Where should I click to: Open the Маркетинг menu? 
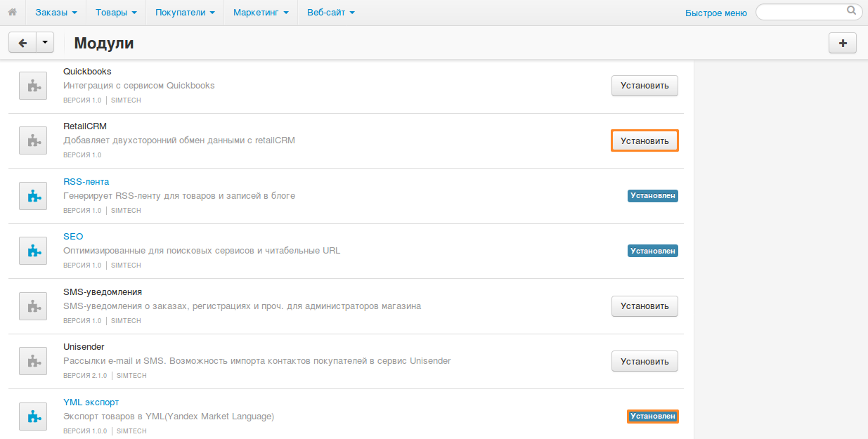click(261, 13)
